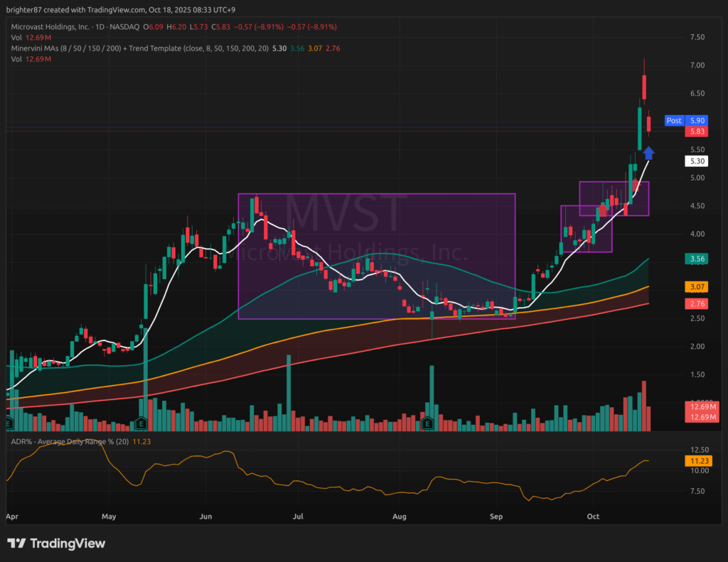
Task: Select the large purple rectangle drawing
Action: coord(376,194)
